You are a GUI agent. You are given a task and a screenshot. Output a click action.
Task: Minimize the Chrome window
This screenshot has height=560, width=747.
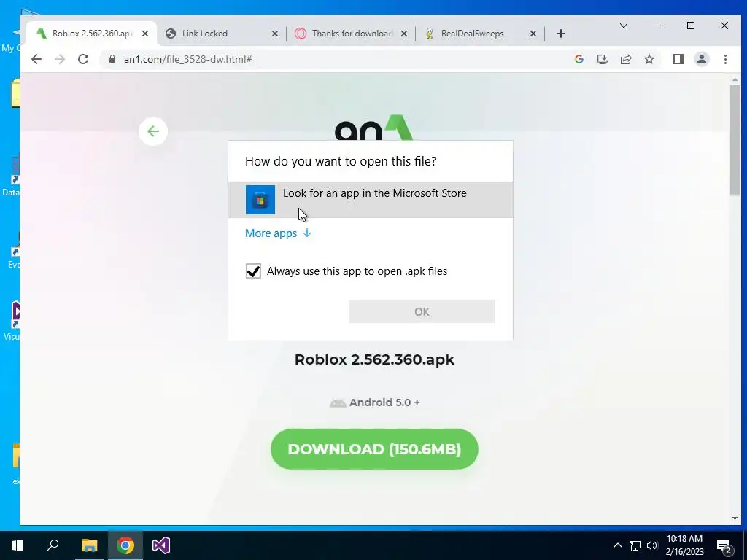tap(657, 26)
